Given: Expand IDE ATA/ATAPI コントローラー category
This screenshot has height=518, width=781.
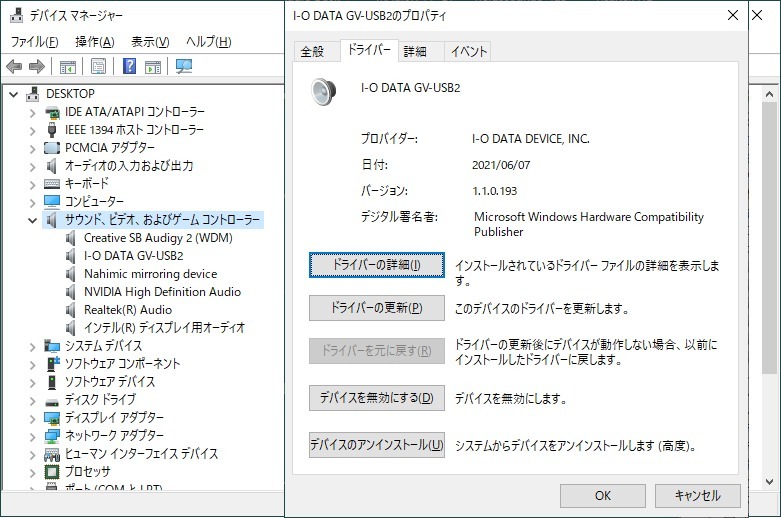Looking at the screenshot, I should click(x=32, y=113).
